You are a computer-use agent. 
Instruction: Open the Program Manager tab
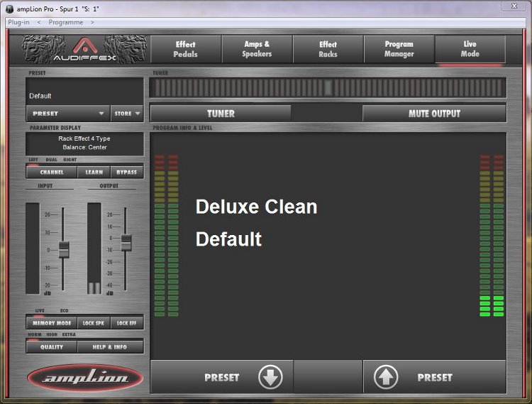(399, 49)
